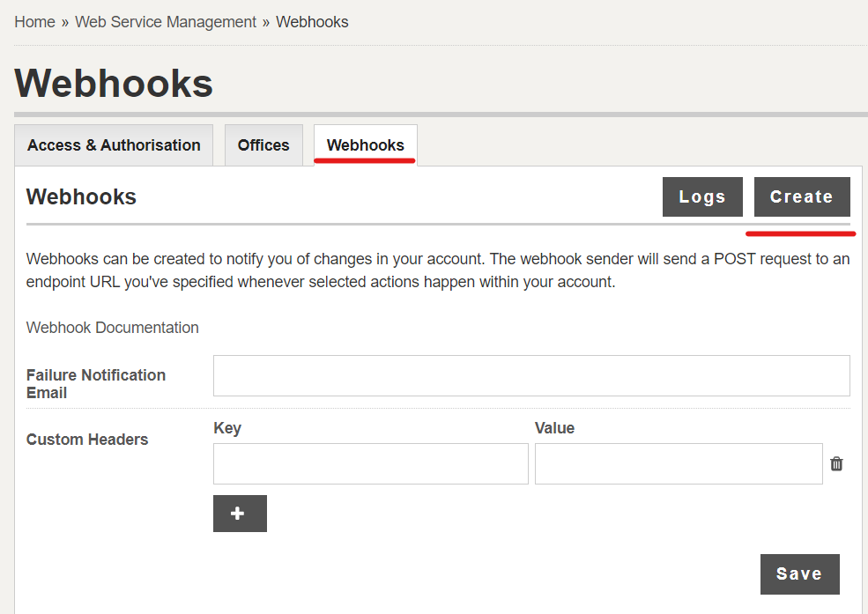Viewport: 868px width, 614px height.
Task: Save the webhook settings
Action: pyautogui.click(x=799, y=574)
